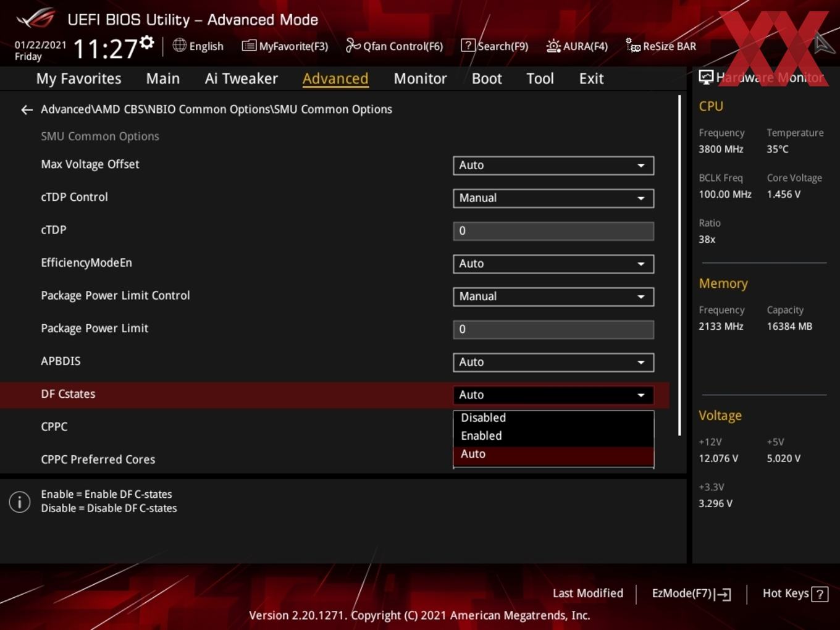The image size is (840, 630).
Task: Collapse the DF Cstates dropdown
Action: pyautogui.click(x=553, y=395)
